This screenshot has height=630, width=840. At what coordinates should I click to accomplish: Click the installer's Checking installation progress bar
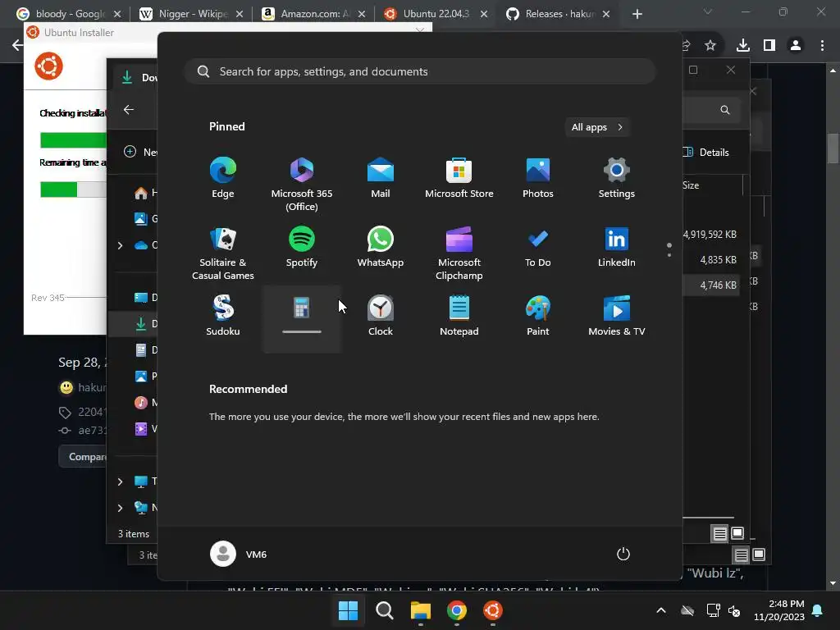pyautogui.click(x=73, y=140)
